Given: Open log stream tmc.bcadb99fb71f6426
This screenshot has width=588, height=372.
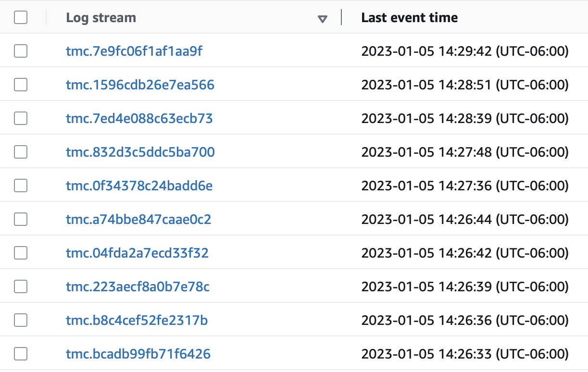Looking at the screenshot, I should click(x=138, y=353).
